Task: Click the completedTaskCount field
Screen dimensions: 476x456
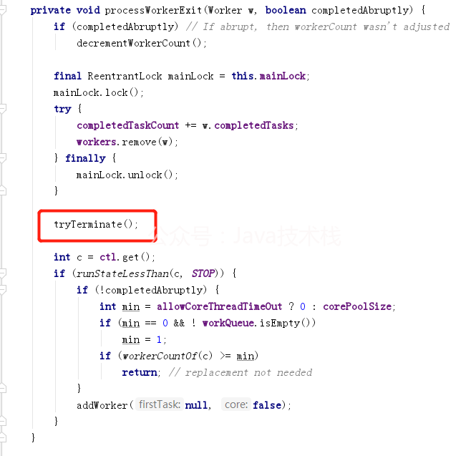Action: tap(128, 125)
